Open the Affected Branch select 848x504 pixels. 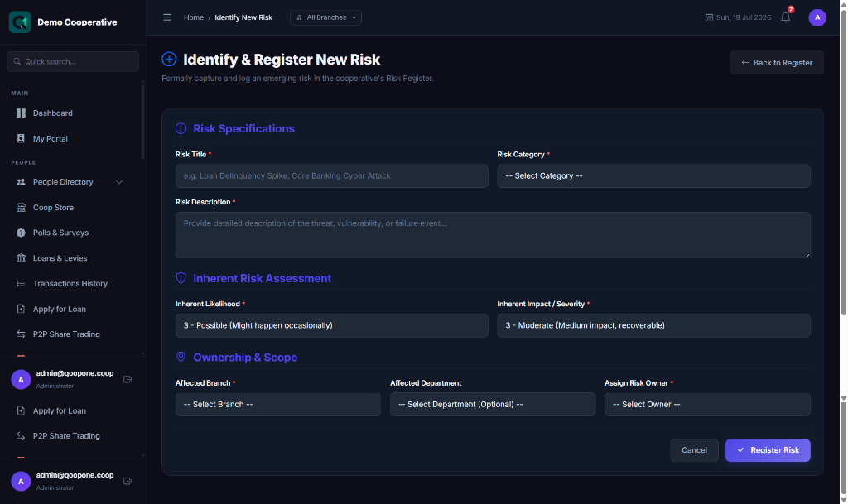(278, 405)
